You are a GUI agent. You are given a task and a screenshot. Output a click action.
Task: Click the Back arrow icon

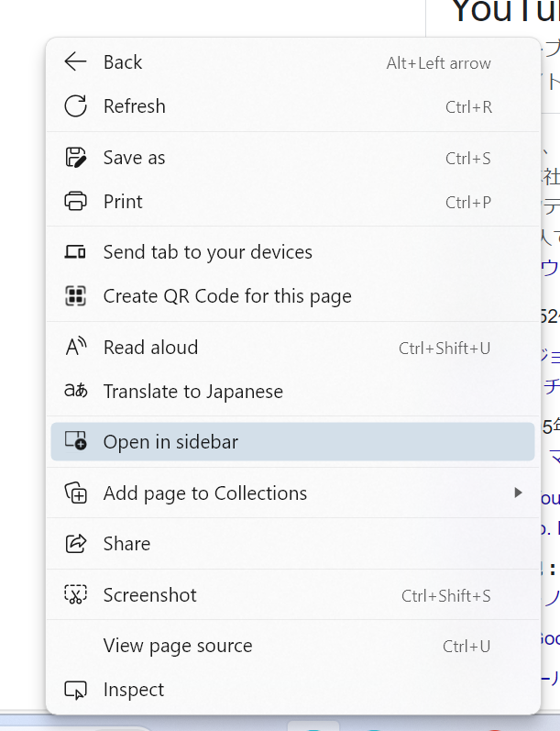pos(75,62)
